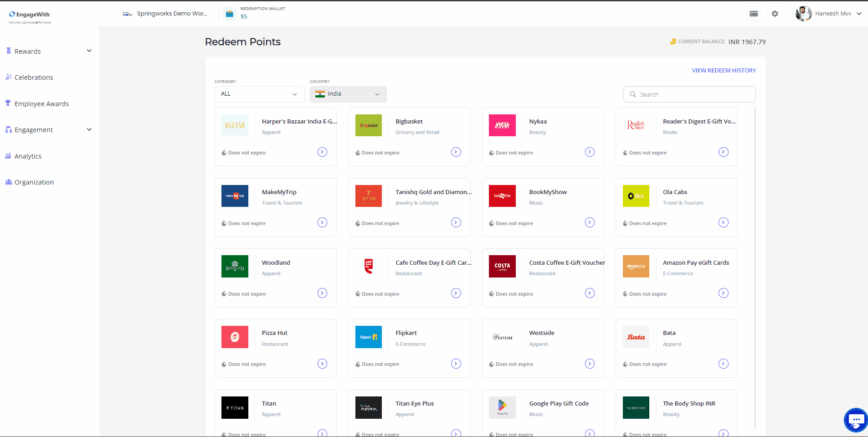Open Nykaa arrow button
The image size is (868, 437).
point(590,152)
